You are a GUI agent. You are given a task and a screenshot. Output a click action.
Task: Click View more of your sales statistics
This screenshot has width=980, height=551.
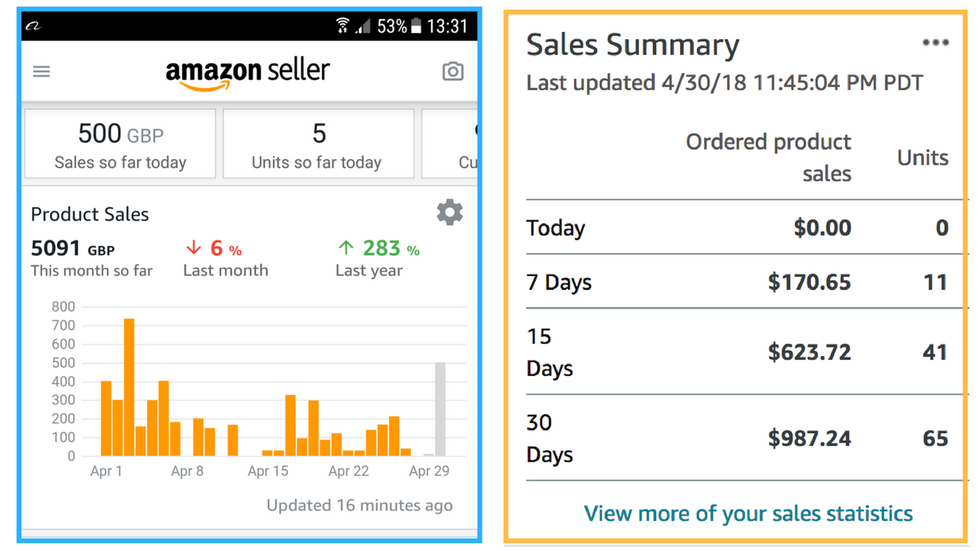click(748, 513)
